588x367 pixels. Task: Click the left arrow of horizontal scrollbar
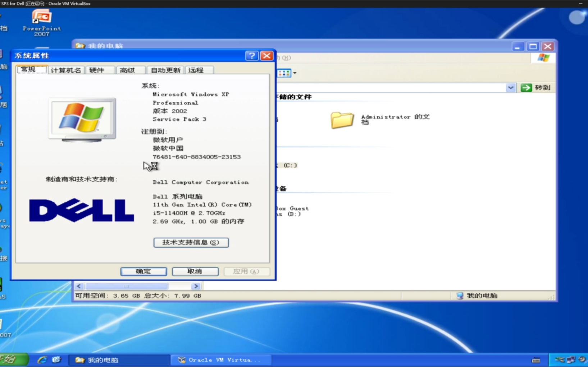click(79, 286)
